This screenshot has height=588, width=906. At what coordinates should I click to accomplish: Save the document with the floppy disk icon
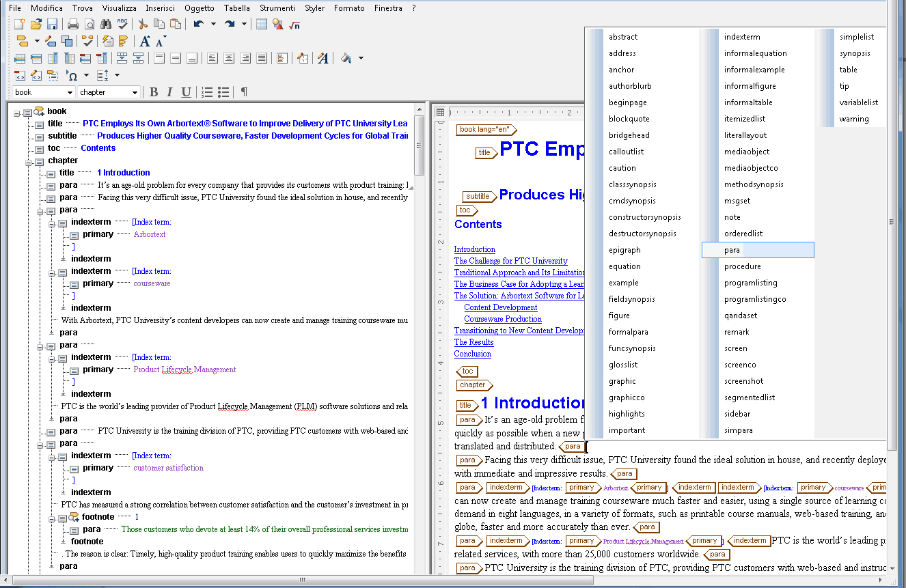tap(53, 25)
